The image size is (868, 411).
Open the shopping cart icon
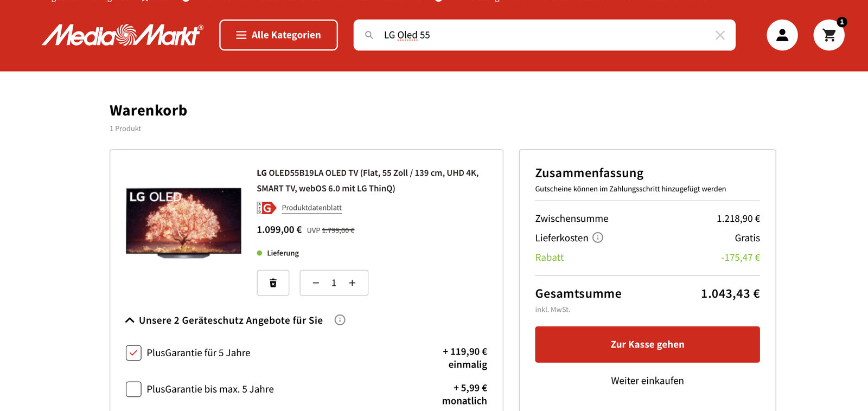point(829,35)
